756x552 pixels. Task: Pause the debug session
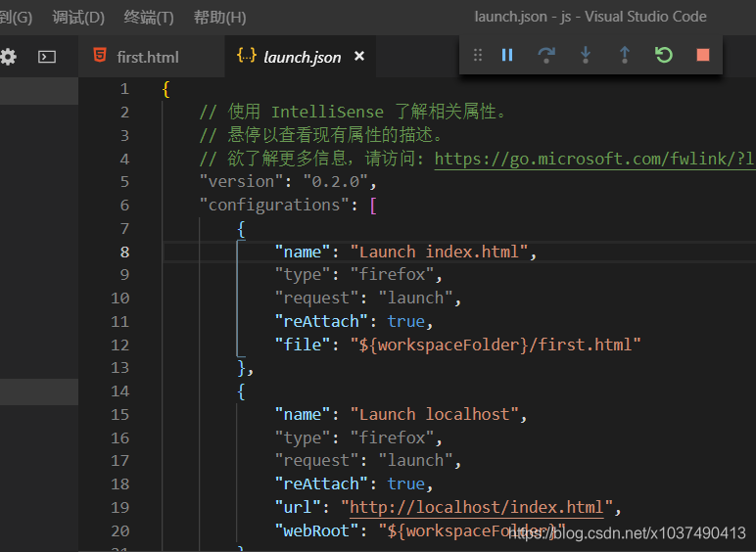point(506,55)
